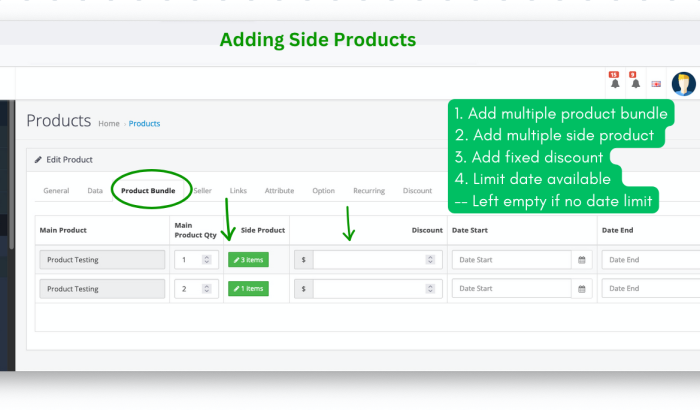Viewport: 700px width, 410px height.
Task: Click calendar icon for first Date Start
Action: pos(582,260)
